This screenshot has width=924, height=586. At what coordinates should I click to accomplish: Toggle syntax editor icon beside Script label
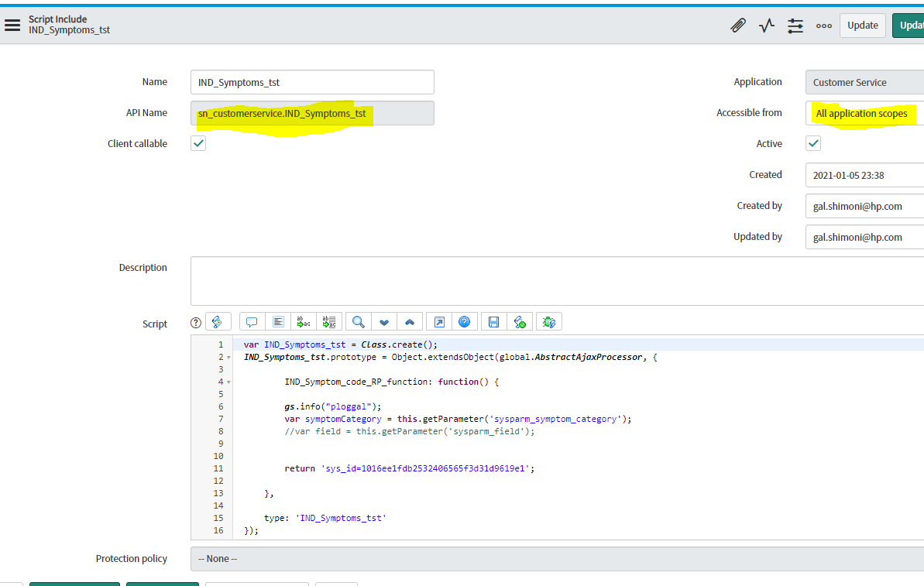click(218, 322)
